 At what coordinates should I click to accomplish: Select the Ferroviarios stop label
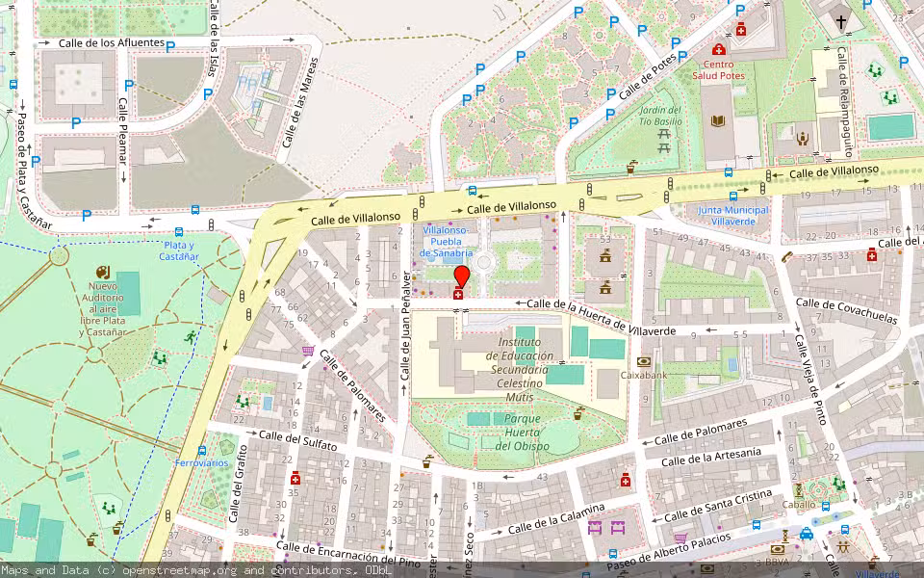(201, 463)
